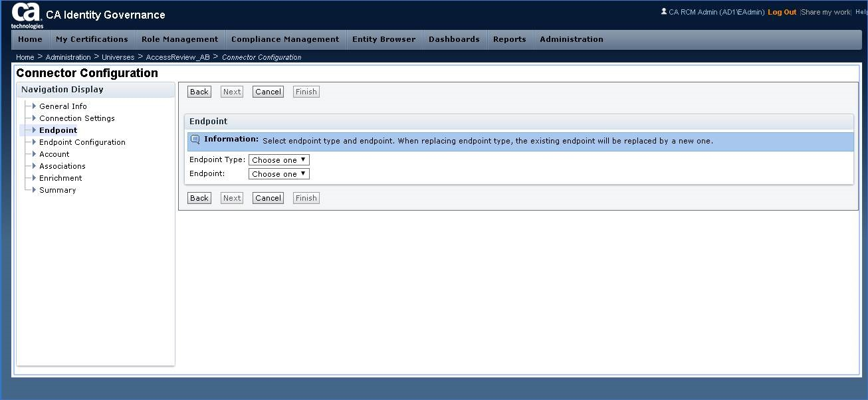The image size is (868, 400).
Task: Open the Endpoint Choose one dropdown
Action: 279,174
